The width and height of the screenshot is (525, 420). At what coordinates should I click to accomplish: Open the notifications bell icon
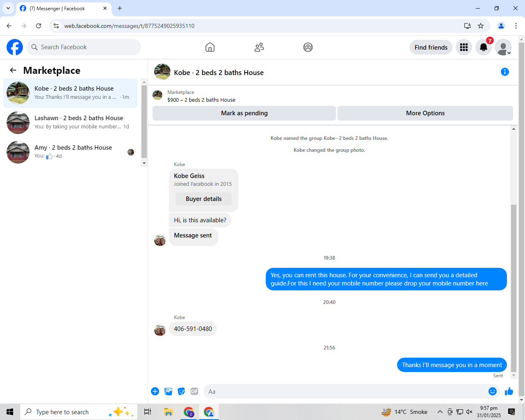pyautogui.click(x=484, y=47)
